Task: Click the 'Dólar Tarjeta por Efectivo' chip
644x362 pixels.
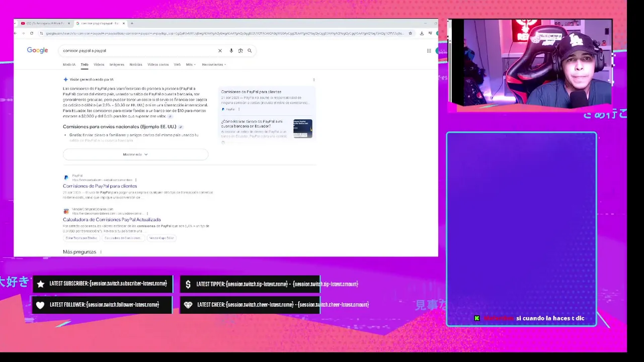Action: [x=81, y=238]
